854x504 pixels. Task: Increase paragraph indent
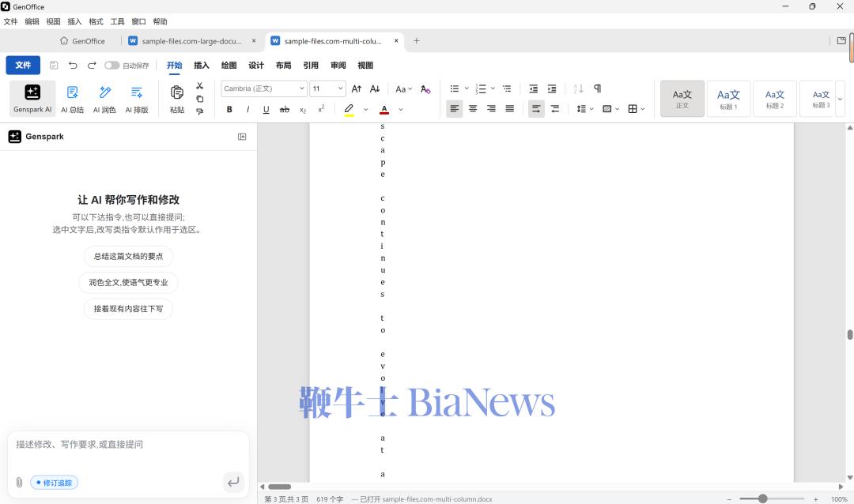[552, 88]
